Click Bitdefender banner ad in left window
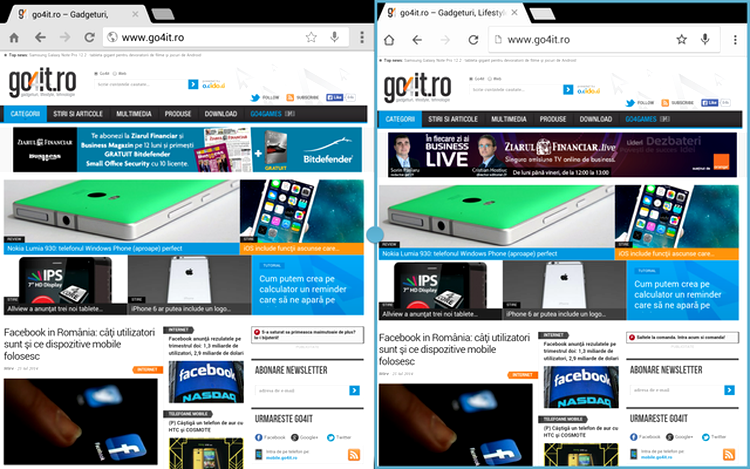The width and height of the screenshot is (750, 469). [x=188, y=150]
